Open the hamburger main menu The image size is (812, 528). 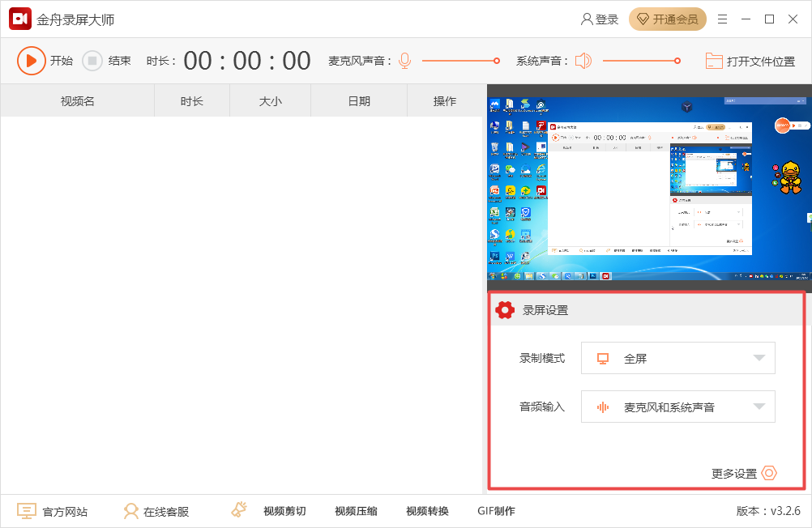(722, 19)
